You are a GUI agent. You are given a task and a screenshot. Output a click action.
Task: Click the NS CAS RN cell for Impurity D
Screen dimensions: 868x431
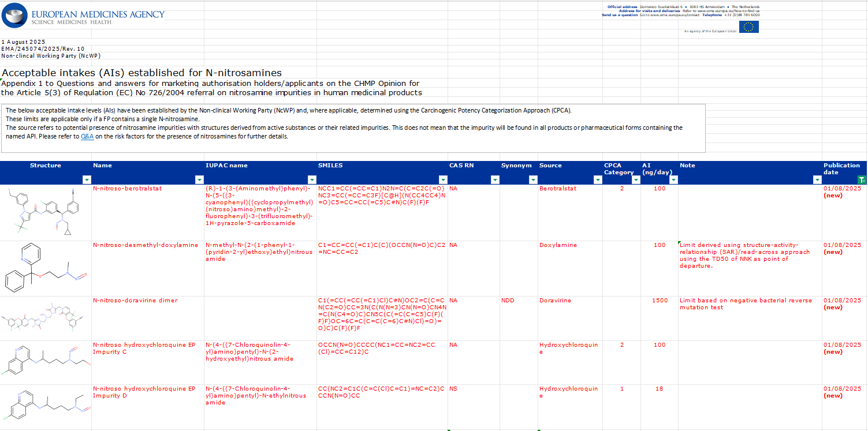click(474, 407)
